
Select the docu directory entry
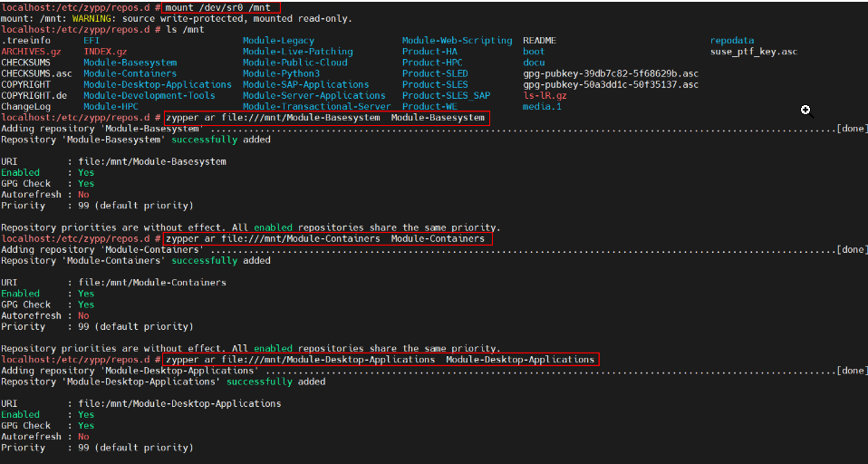click(534, 63)
